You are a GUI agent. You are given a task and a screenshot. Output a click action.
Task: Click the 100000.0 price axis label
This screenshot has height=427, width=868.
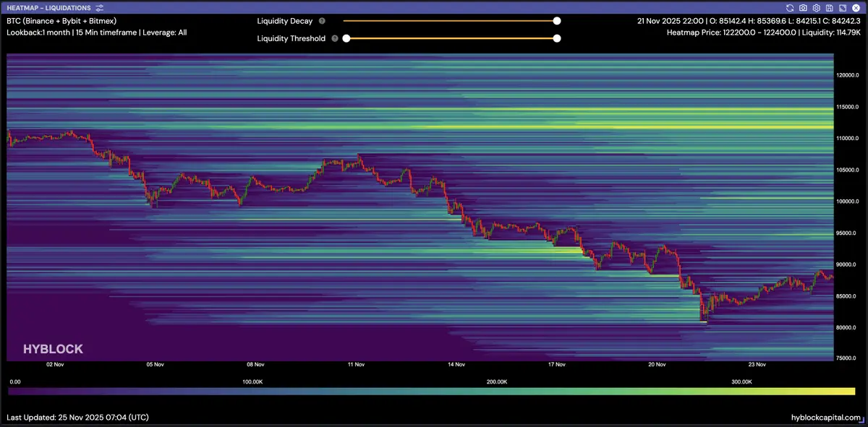(846, 202)
